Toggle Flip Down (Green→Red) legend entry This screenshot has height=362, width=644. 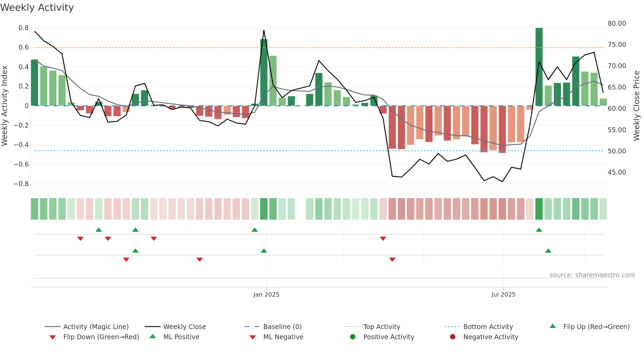pyautogui.click(x=94, y=337)
